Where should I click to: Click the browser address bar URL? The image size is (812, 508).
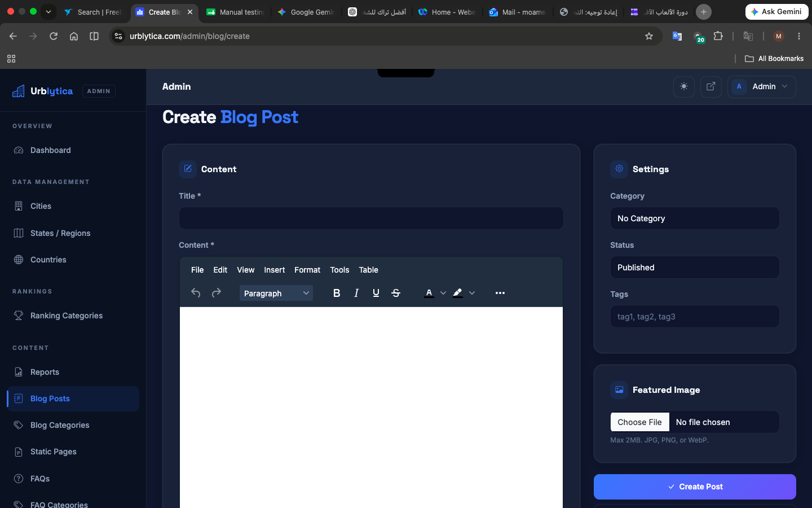[x=189, y=36]
